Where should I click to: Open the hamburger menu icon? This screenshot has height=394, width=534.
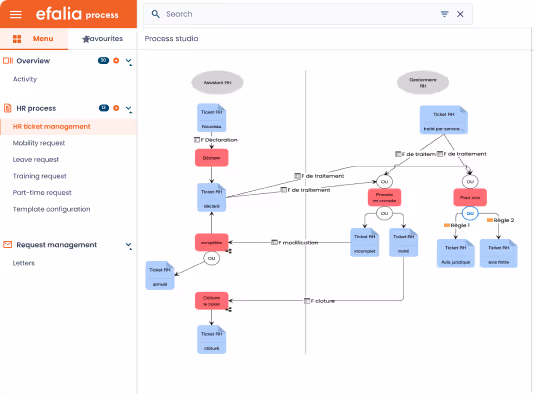[15, 14]
